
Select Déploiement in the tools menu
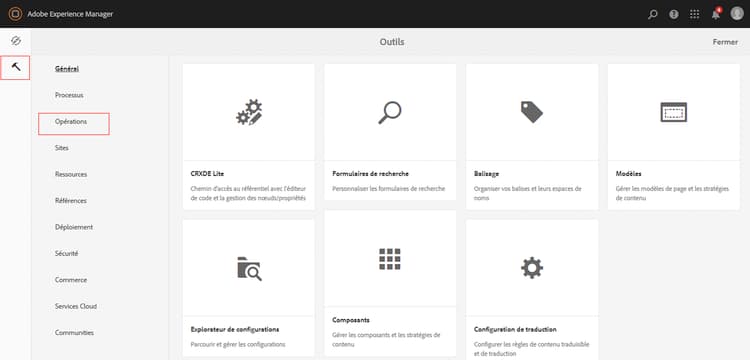tap(74, 227)
